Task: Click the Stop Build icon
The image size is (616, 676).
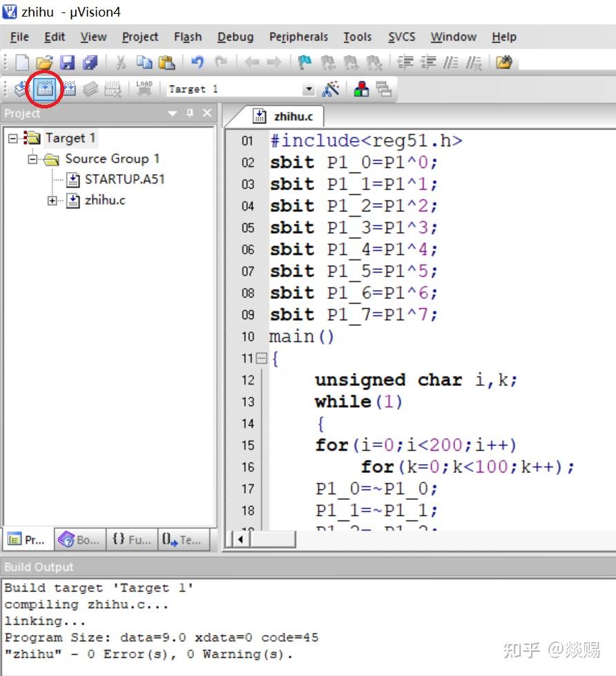Action: (x=113, y=89)
